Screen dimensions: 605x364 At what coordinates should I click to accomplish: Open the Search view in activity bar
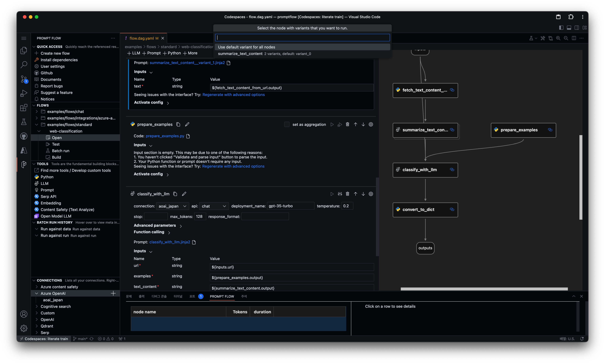point(23,65)
